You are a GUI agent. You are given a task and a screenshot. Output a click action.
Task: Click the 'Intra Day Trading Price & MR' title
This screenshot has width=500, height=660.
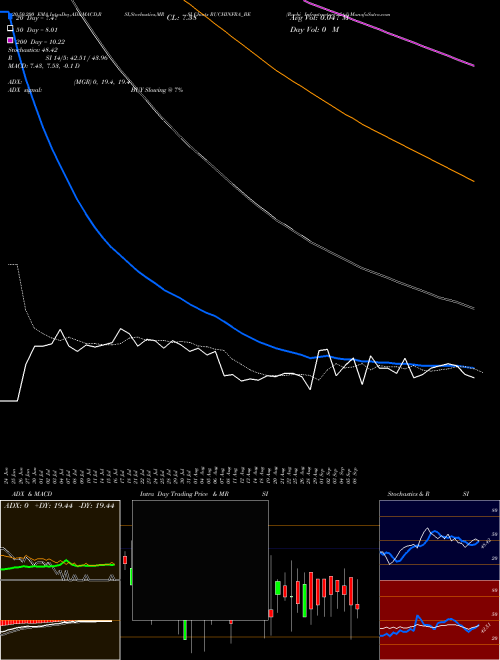(x=184, y=494)
